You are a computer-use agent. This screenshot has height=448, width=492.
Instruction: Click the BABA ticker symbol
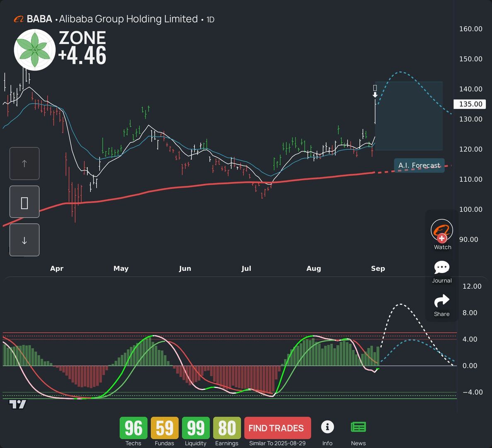click(x=39, y=19)
